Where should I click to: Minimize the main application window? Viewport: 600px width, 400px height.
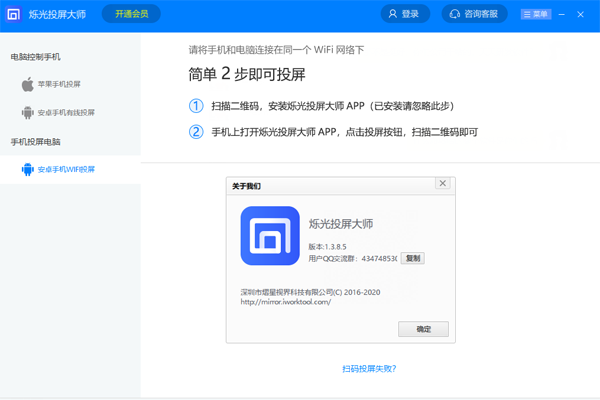click(x=561, y=15)
